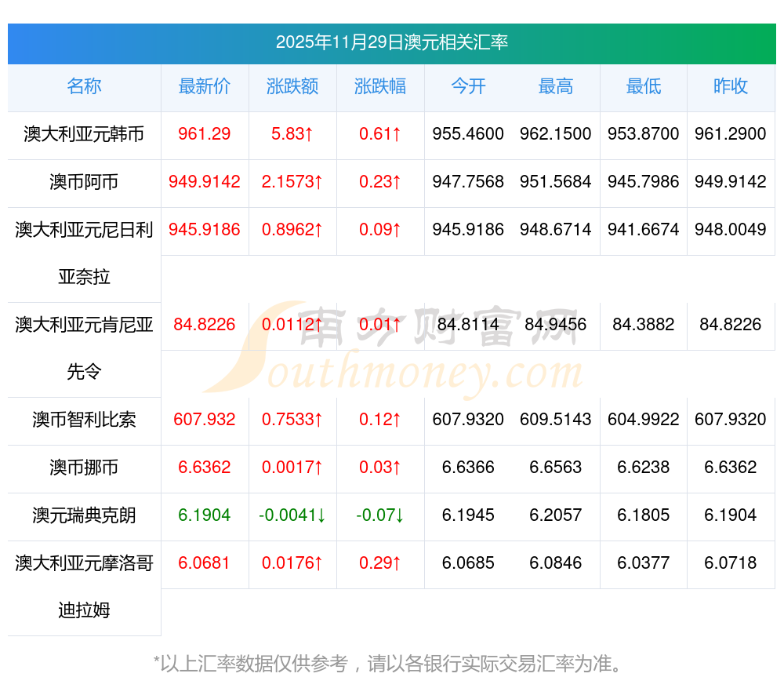Image resolution: width=784 pixels, height=688 pixels.
Task: Select the 最新价 column header
Action: coord(205,87)
